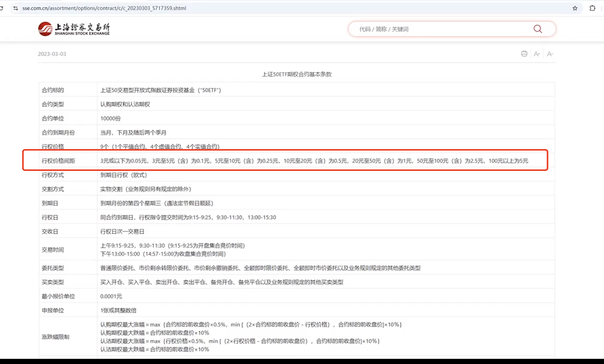The image size is (604, 364).
Task: Click the 2023-03-03 date text
Action: click(52, 54)
